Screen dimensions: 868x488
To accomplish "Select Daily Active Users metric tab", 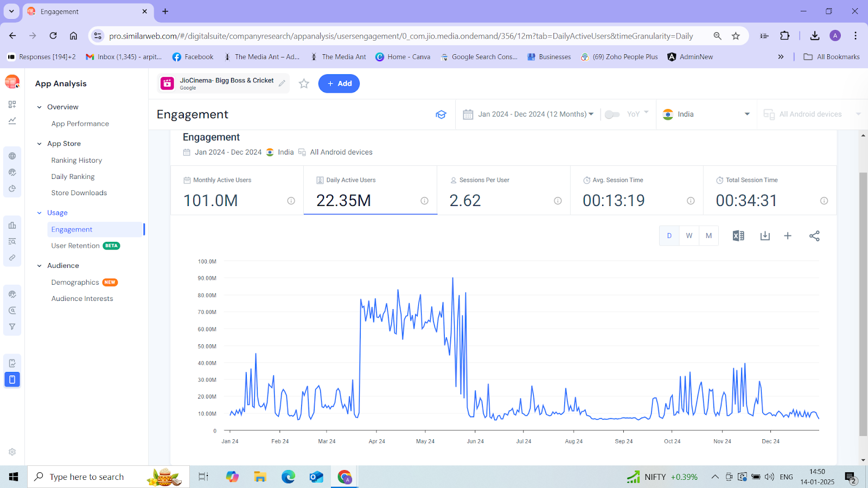I will coord(371,190).
